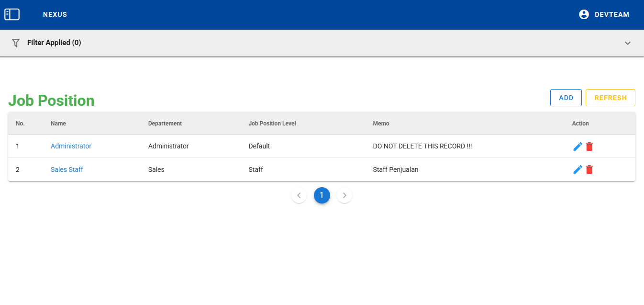Open the Administrator name link
This screenshot has height=305, width=644.
71,146
